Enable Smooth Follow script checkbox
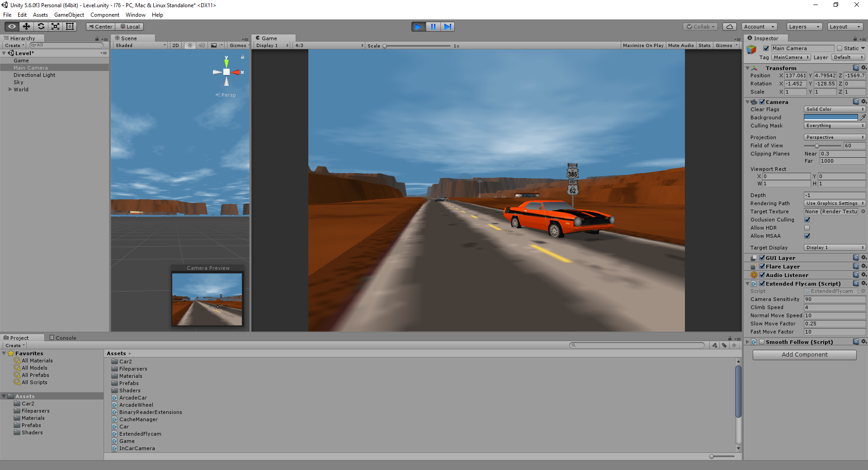 [x=762, y=342]
